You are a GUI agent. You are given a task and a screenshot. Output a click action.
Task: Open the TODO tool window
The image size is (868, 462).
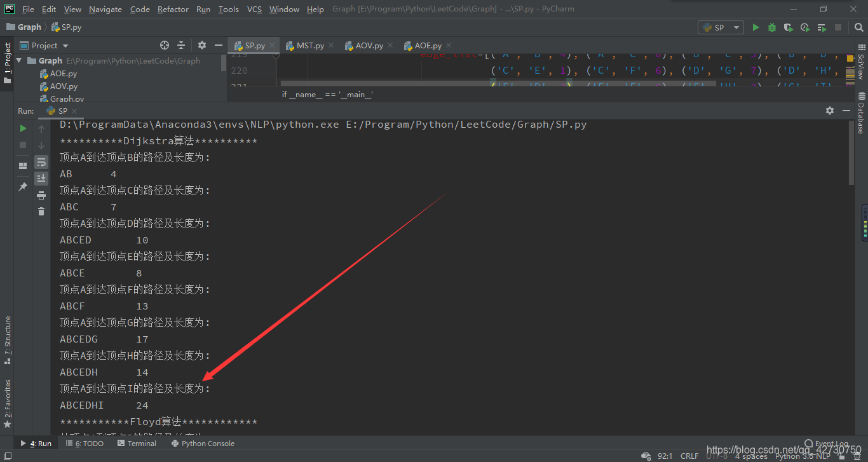click(x=86, y=444)
